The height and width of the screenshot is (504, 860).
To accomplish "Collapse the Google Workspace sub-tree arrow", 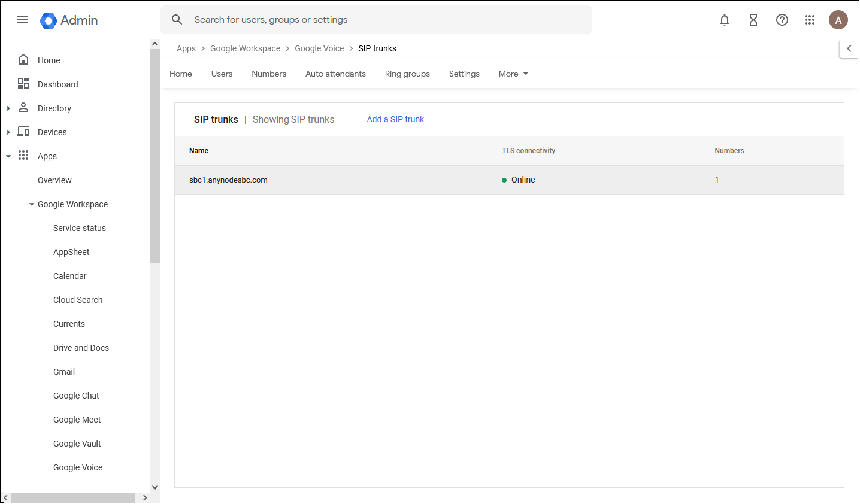I will 32,204.
